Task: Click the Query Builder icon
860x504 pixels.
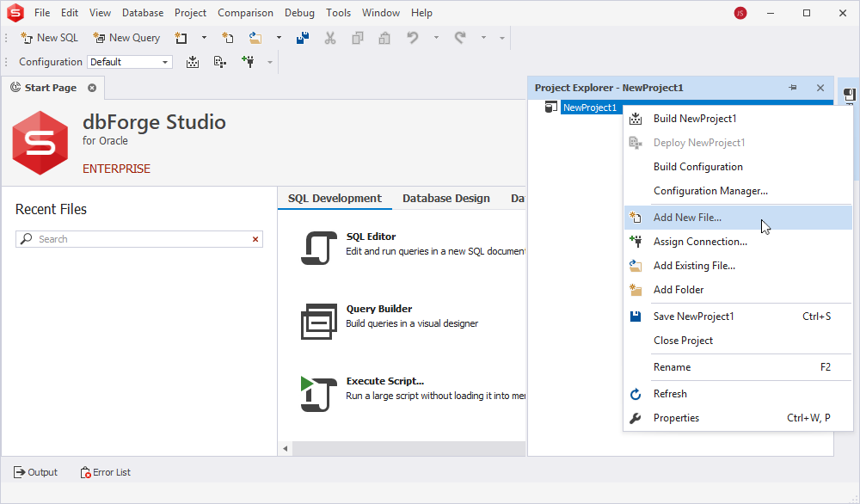Action: pos(319,321)
